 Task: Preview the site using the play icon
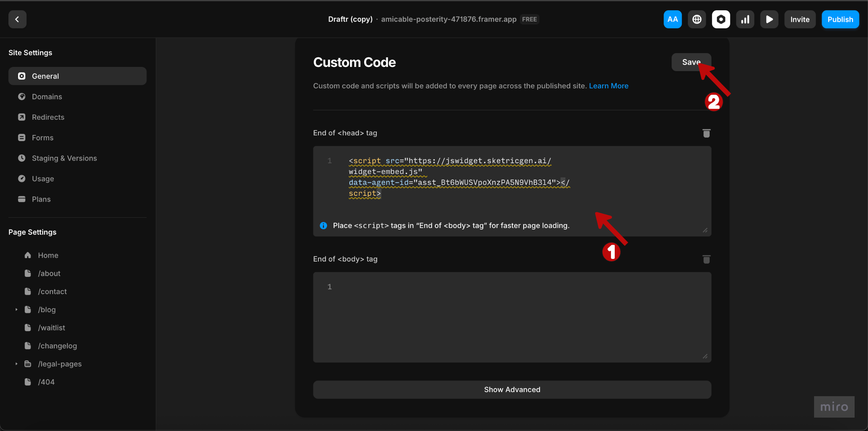pyautogui.click(x=769, y=19)
